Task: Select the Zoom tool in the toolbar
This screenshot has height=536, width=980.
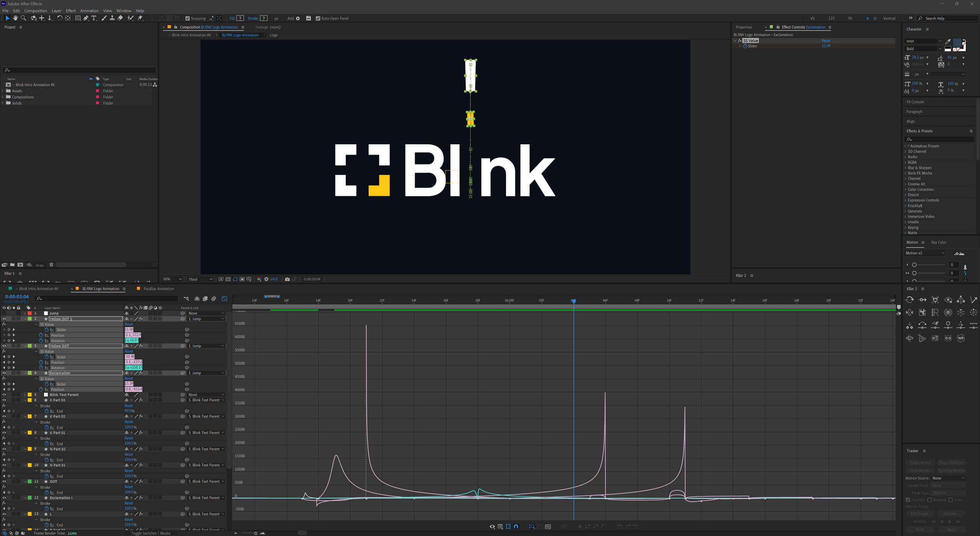Action: (x=23, y=18)
